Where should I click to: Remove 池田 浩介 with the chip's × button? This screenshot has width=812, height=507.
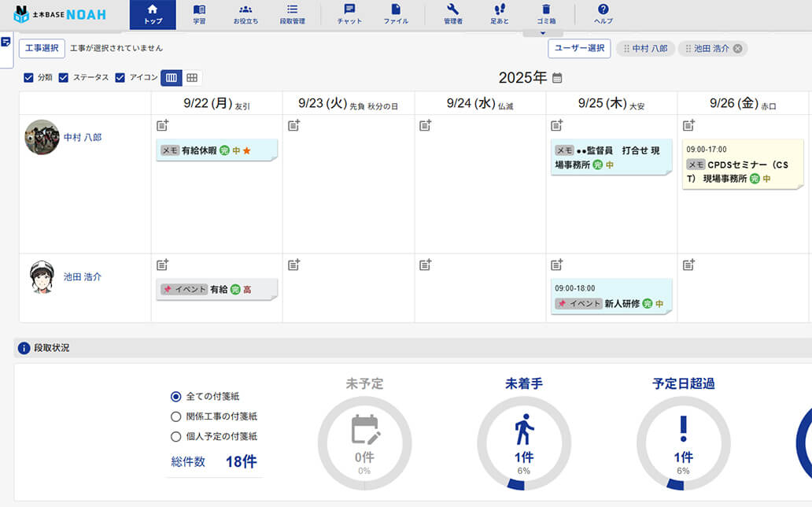point(736,48)
